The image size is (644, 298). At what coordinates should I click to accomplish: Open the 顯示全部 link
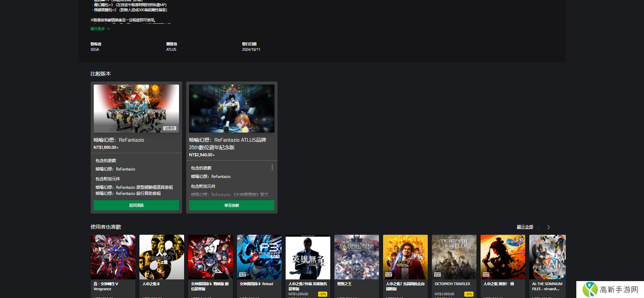coord(525,227)
